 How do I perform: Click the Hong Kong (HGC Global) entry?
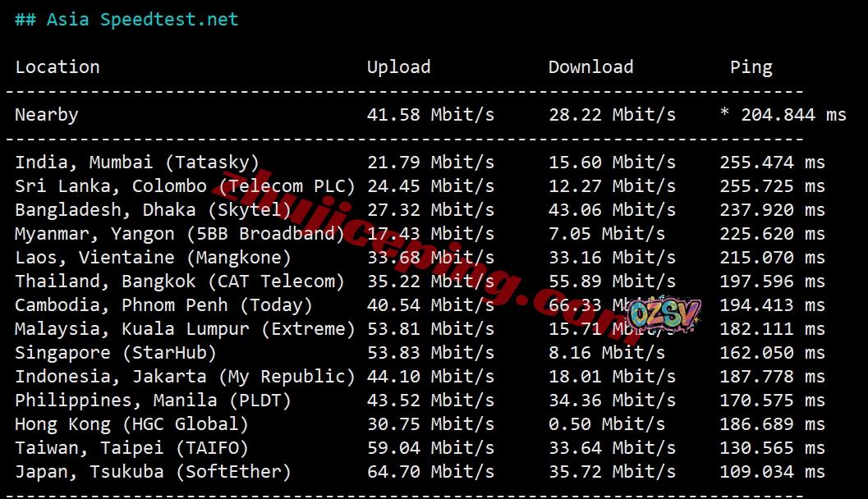[x=131, y=423]
